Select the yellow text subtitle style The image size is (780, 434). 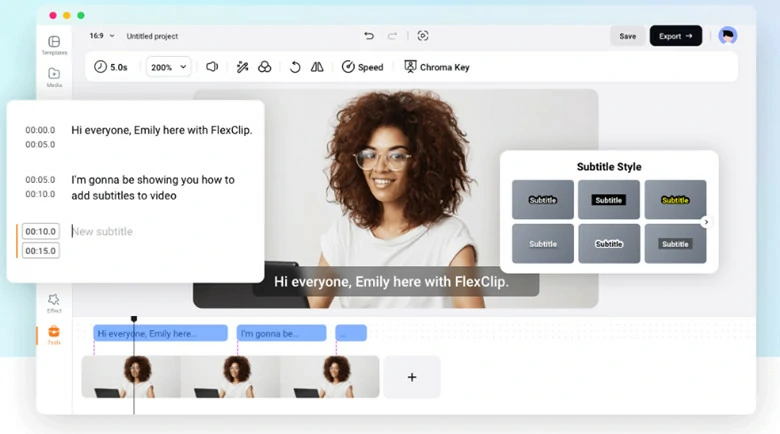click(x=675, y=200)
